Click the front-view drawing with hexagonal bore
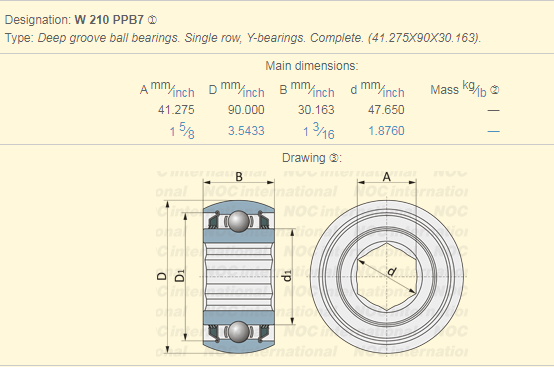The width and height of the screenshot is (554, 367). point(387,277)
